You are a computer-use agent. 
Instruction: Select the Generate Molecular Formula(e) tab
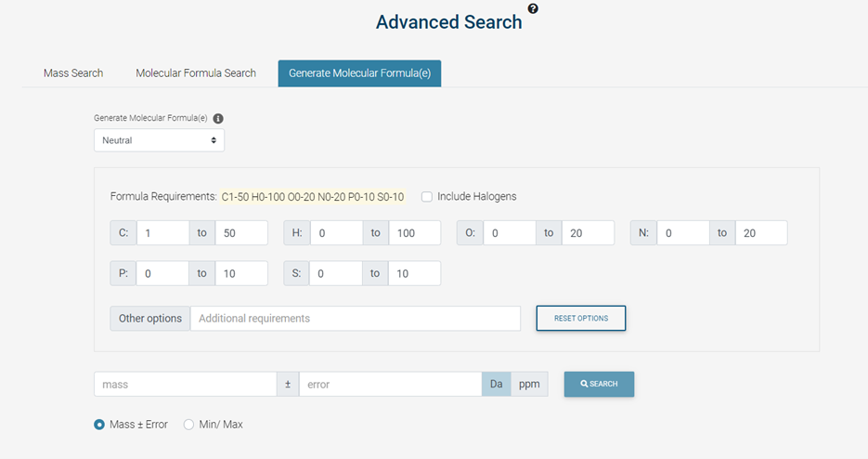(359, 73)
